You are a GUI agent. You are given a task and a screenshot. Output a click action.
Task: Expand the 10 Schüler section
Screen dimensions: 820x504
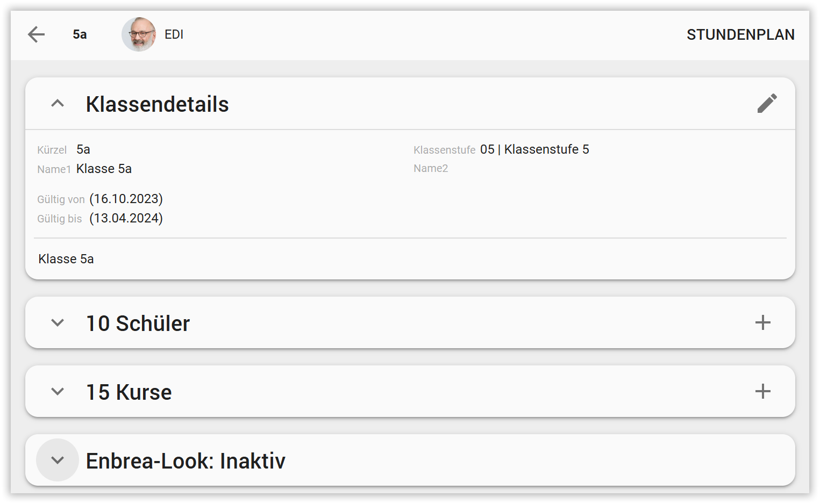[x=58, y=322]
